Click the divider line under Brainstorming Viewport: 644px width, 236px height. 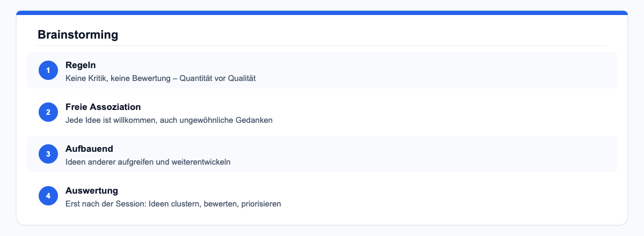(x=322, y=46)
